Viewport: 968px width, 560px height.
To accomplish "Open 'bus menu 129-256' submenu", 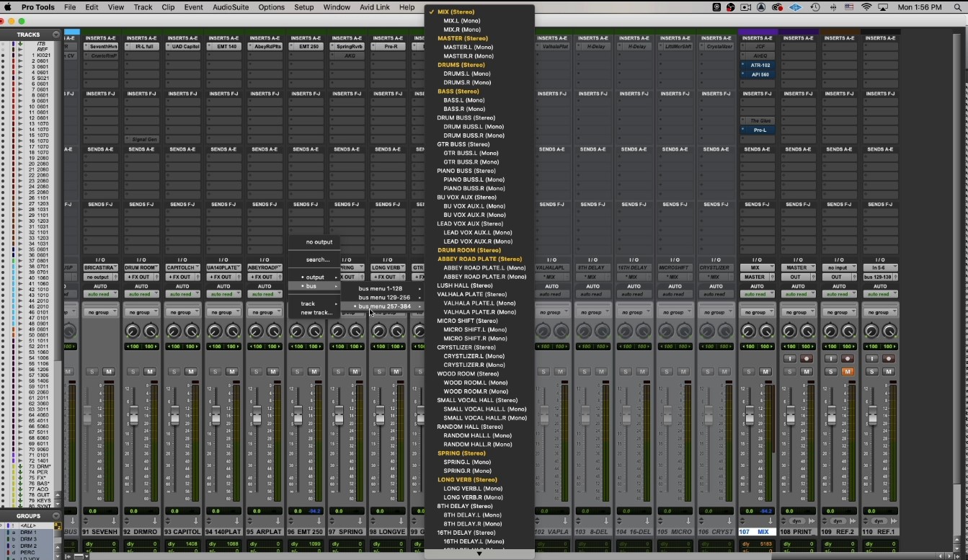I will [x=383, y=297].
